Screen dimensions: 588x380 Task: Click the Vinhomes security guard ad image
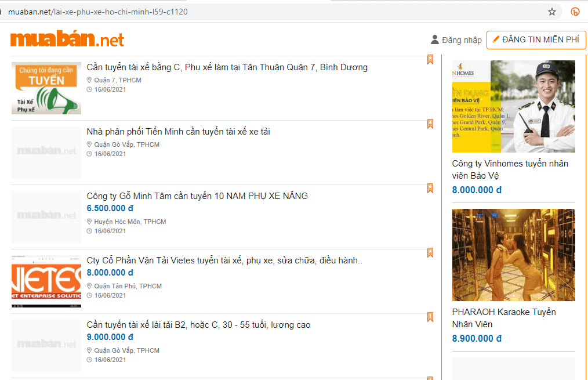tap(513, 107)
